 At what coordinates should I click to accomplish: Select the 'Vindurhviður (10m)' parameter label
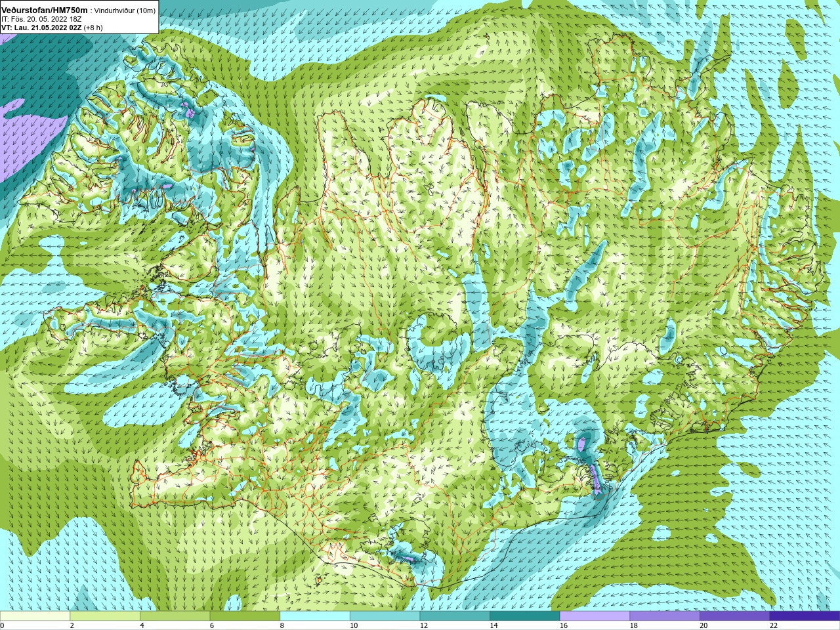(125, 11)
